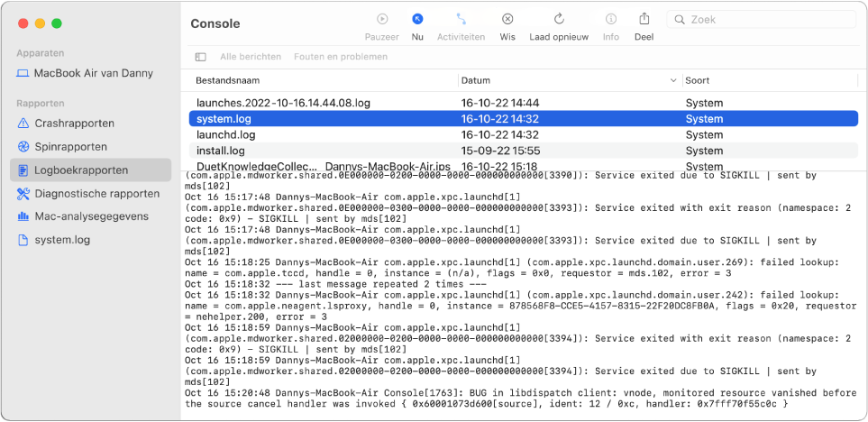Screen dimensions: 868x422
Task: Close the Console window with red button
Action: [x=23, y=23]
